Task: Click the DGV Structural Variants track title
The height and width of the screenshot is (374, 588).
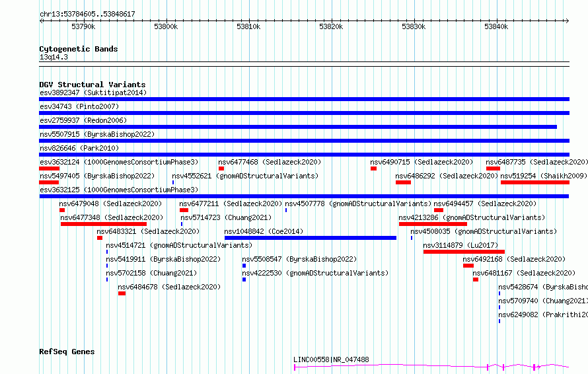Action: point(92,85)
